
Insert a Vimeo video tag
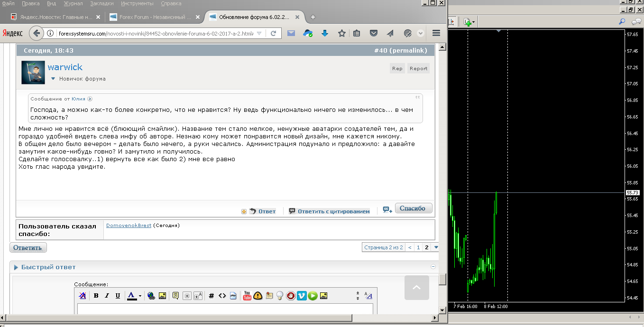pyautogui.click(x=302, y=296)
